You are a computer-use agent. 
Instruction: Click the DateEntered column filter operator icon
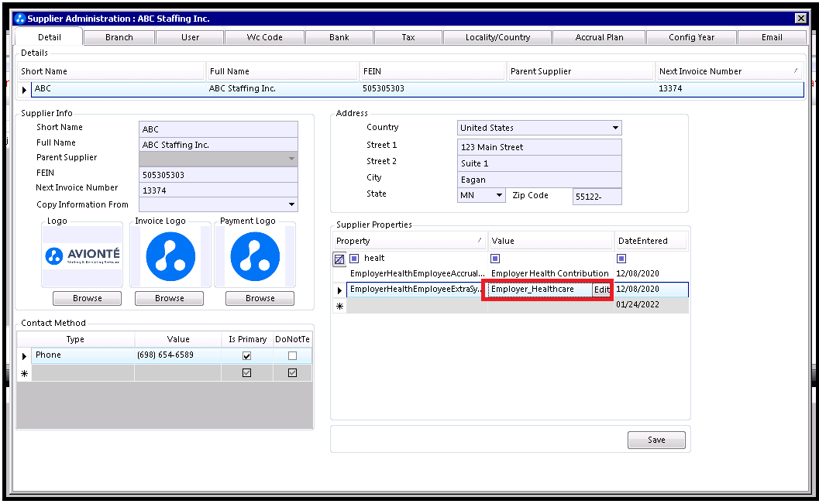pos(621,259)
